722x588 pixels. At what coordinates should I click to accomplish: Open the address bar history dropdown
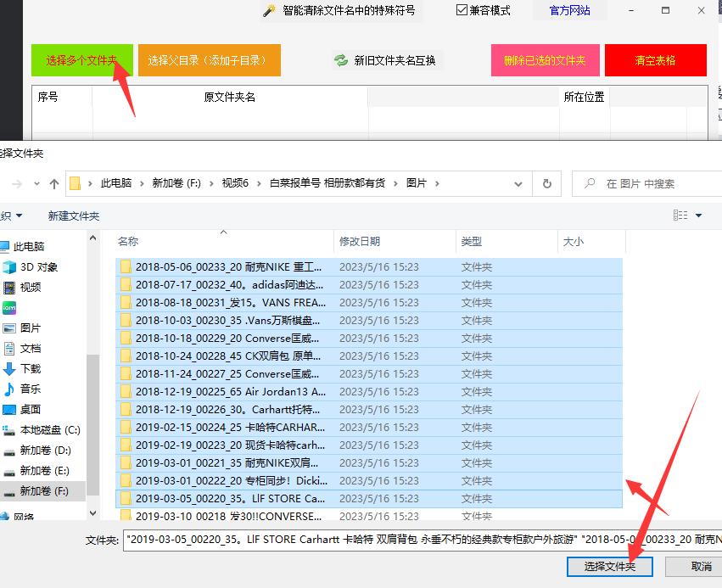518,183
